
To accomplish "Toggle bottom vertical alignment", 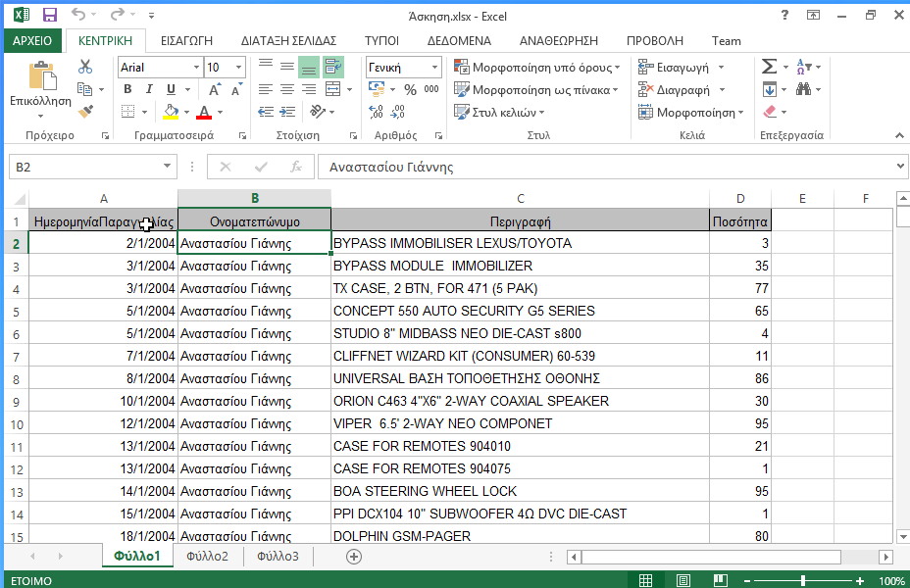I will click(x=309, y=67).
